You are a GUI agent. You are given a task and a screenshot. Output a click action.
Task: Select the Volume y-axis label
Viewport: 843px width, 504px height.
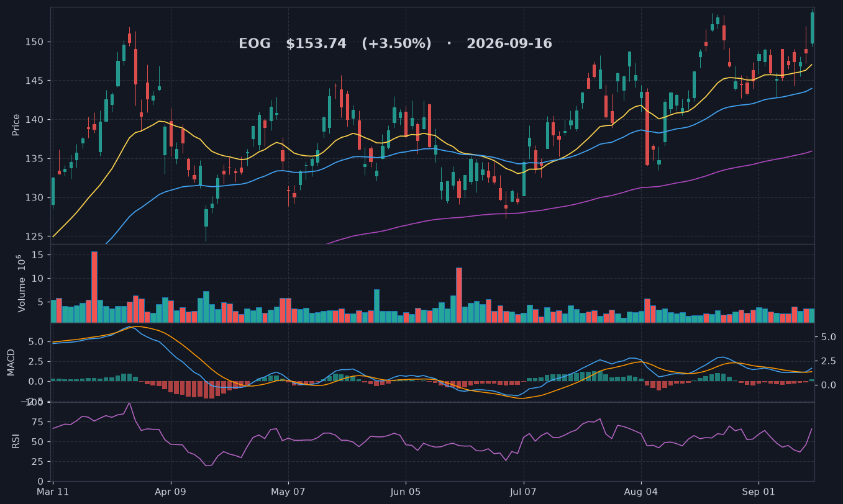pos(21,283)
